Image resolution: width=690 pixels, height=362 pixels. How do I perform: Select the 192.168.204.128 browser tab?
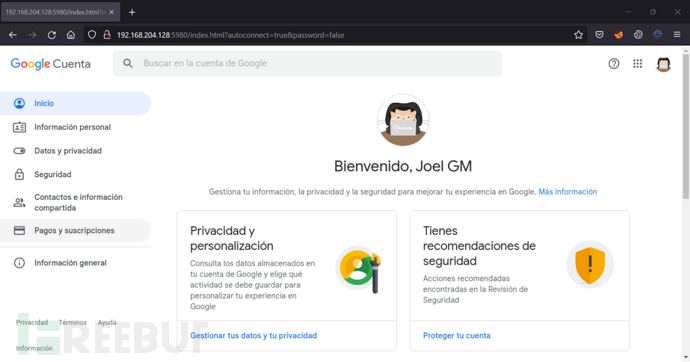click(x=60, y=12)
